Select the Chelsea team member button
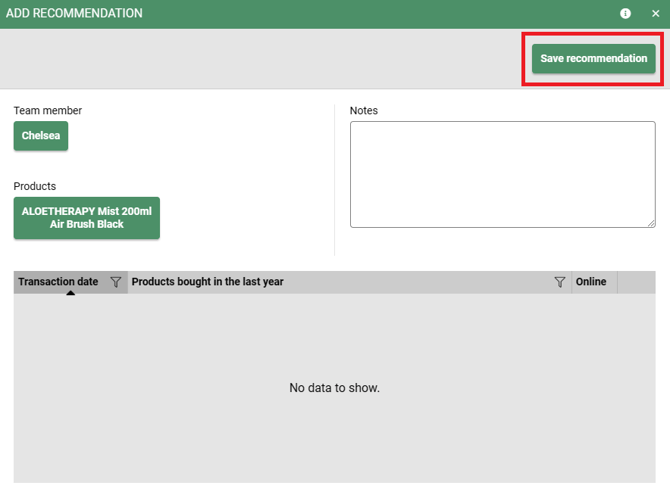670x495 pixels. (41, 136)
